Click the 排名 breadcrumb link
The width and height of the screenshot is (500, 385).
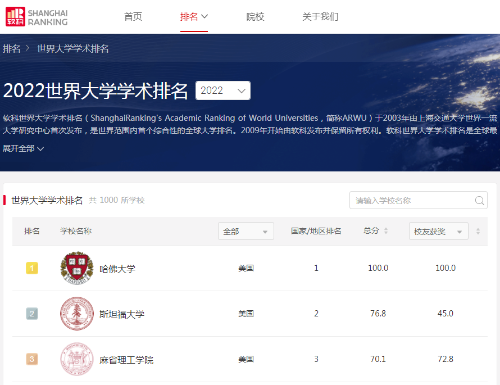[x=11, y=49]
